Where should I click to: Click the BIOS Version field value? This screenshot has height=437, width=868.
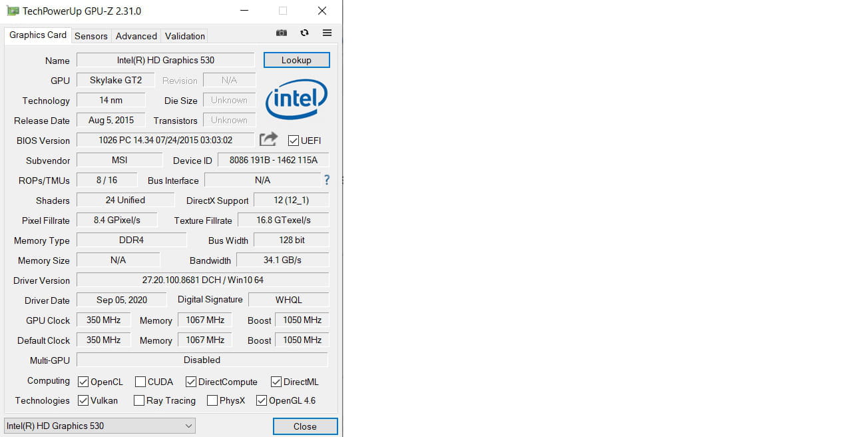(x=166, y=140)
